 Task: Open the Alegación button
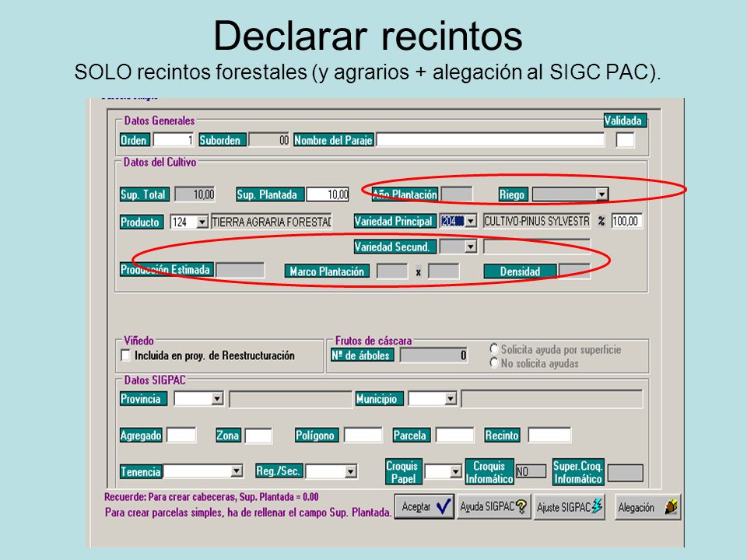click(648, 506)
